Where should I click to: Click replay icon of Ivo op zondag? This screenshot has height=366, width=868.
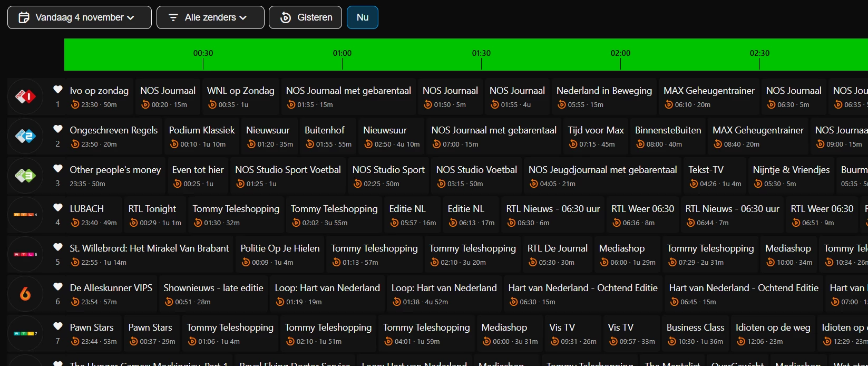click(x=74, y=105)
